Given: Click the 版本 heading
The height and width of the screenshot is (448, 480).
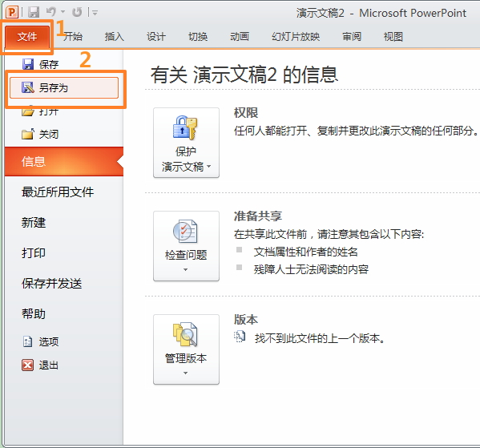Looking at the screenshot, I should [x=246, y=320].
